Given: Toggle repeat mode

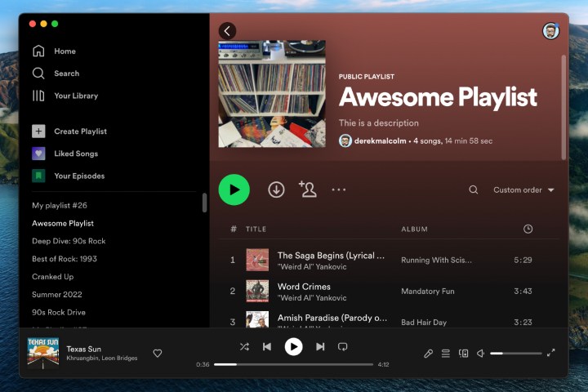Looking at the screenshot, I should point(342,346).
